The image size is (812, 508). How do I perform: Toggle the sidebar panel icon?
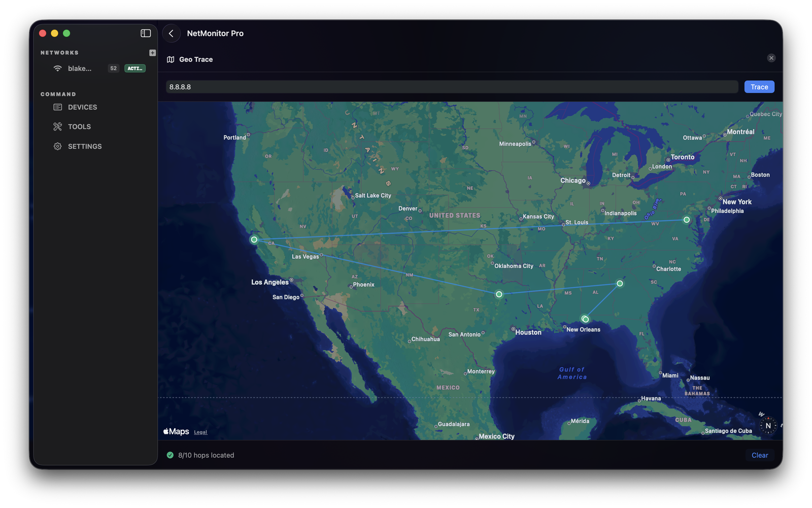[x=146, y=33]
